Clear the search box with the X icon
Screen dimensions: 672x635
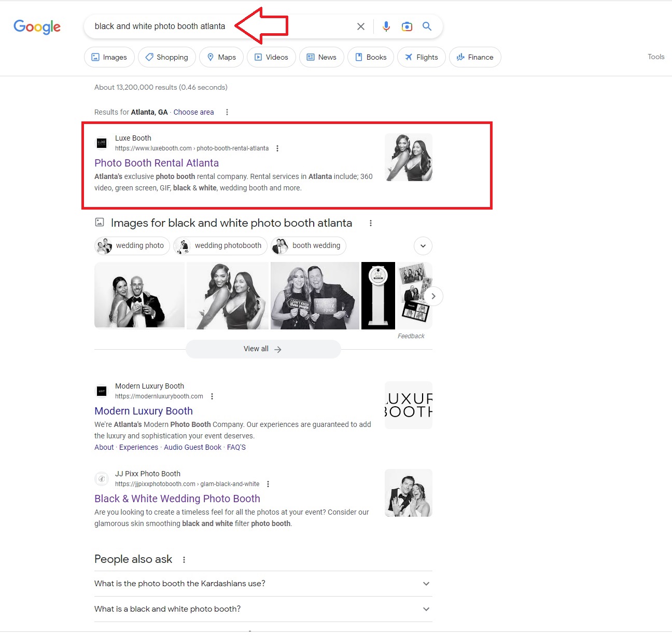[361, 26]
